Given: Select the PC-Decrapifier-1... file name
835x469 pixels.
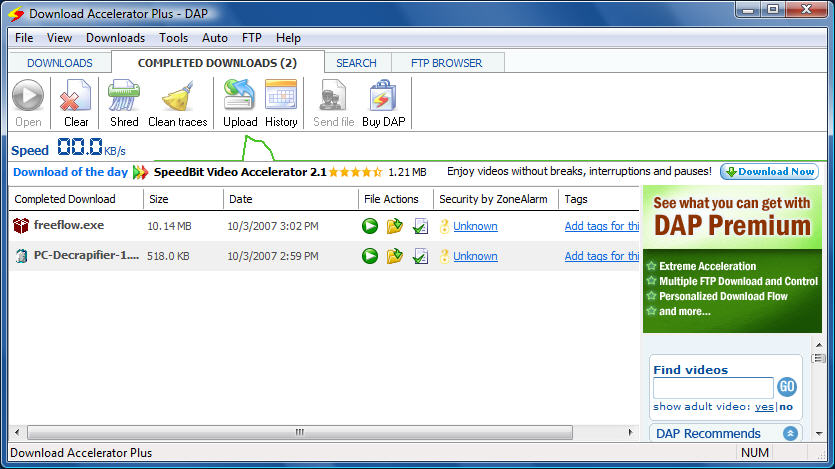Looking at the screenshot, I should coord(86,255).
